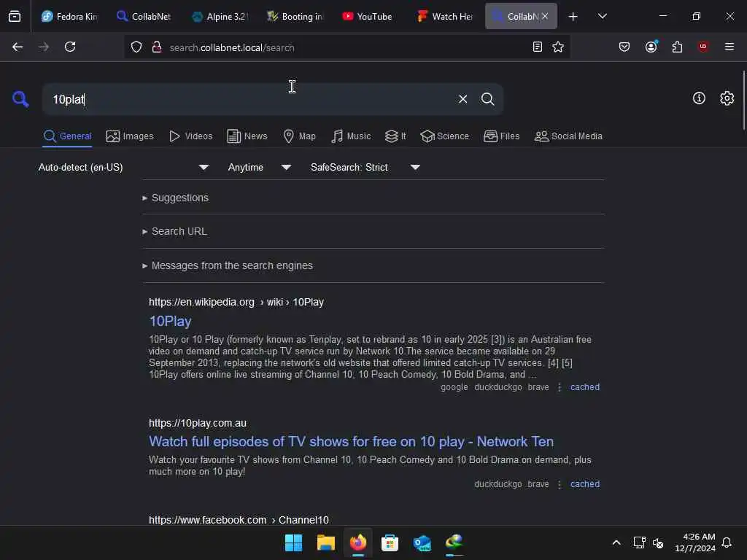Show site security lock information

coord(157,47)
